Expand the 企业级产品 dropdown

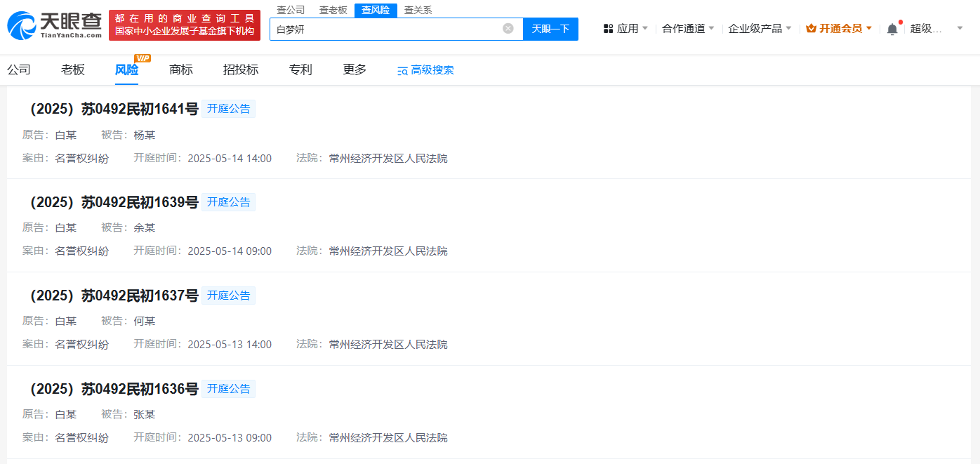pyautogui.click(x=788, y=29)
